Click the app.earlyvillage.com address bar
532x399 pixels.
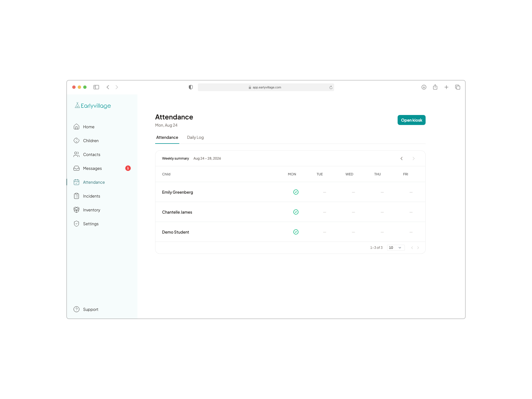pyautogui.click(x=266, y=87)
